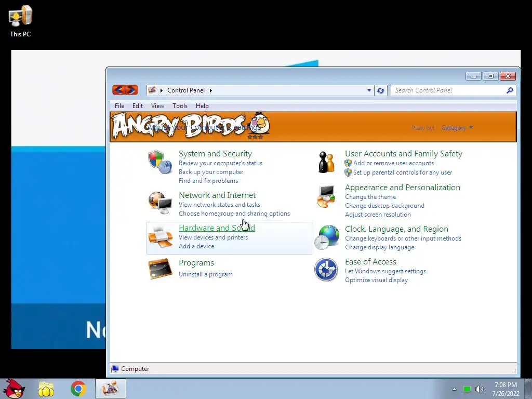Image resolution: width=532 pixels, height=399 pixels.
Task: Go back with the red left arrow
Action: click(x=118, y=90)
